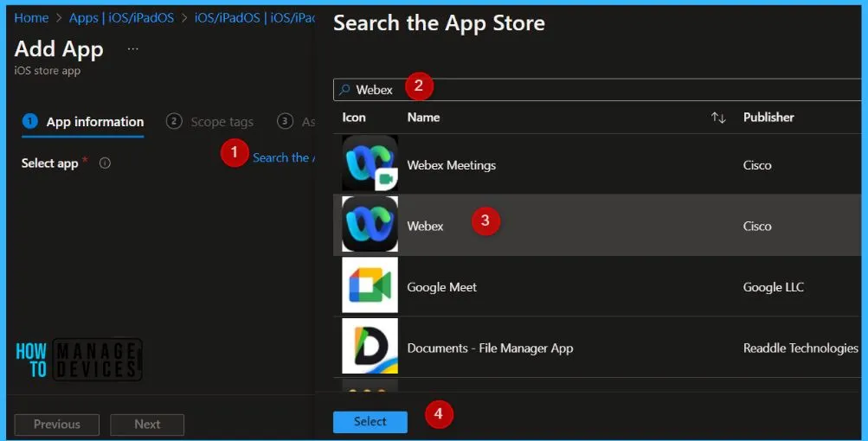
Task: Click the magnifier icon in search box
Action: tap(344, 89)
